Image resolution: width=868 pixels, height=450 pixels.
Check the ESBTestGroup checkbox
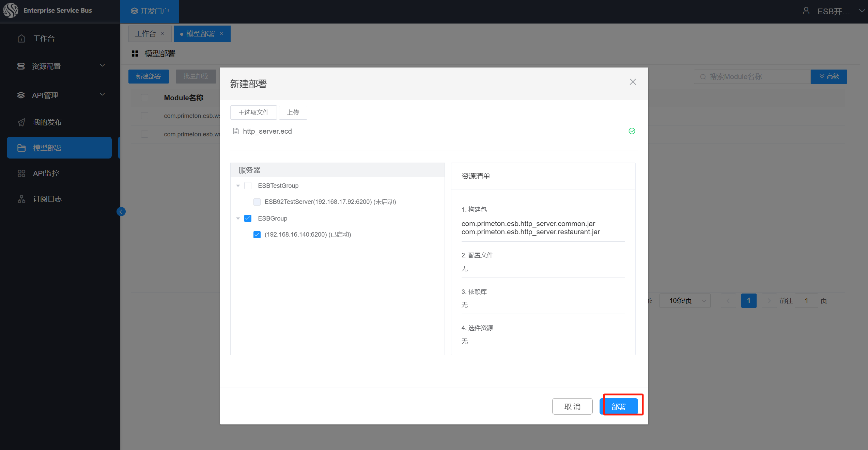point(248,186)
